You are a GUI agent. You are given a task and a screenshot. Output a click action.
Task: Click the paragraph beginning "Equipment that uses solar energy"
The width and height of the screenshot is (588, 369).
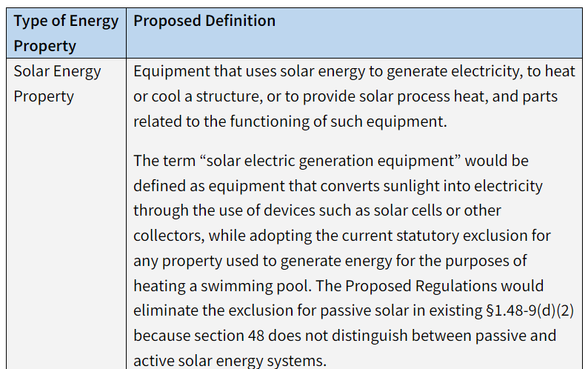345,96
